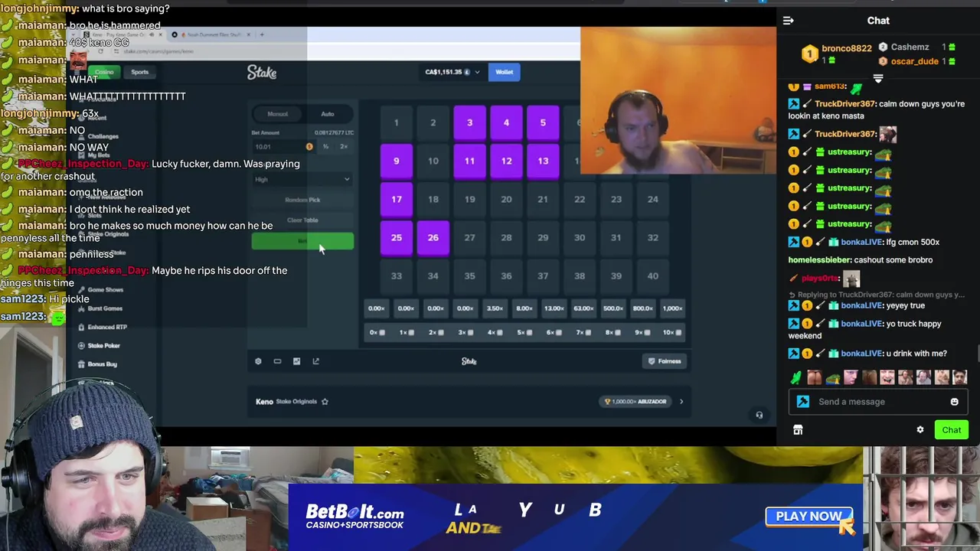The height and width of the screenshot is (551, 980).
Task: Open live stats chart icon under Keno board
Action: point(296,361)
